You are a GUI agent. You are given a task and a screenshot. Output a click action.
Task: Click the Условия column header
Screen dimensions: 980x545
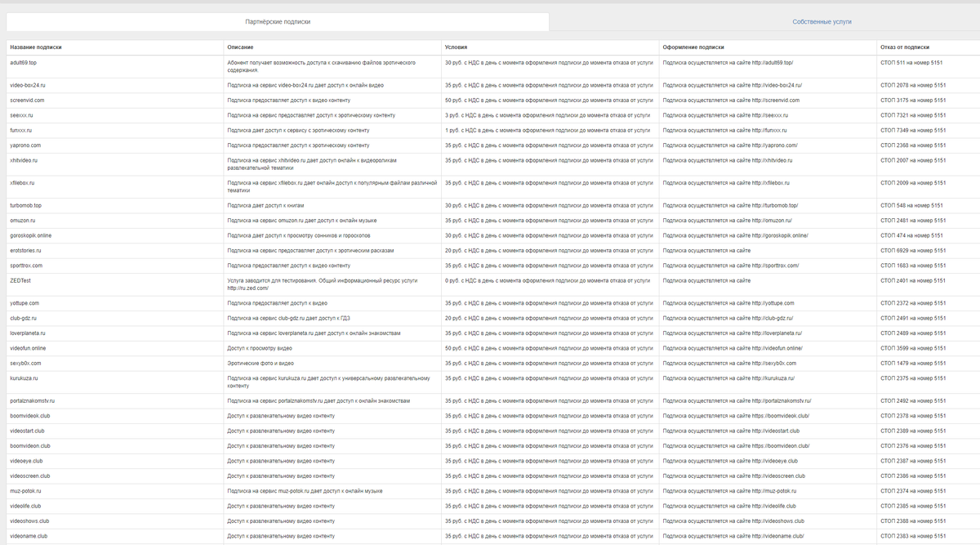[456, 47]
